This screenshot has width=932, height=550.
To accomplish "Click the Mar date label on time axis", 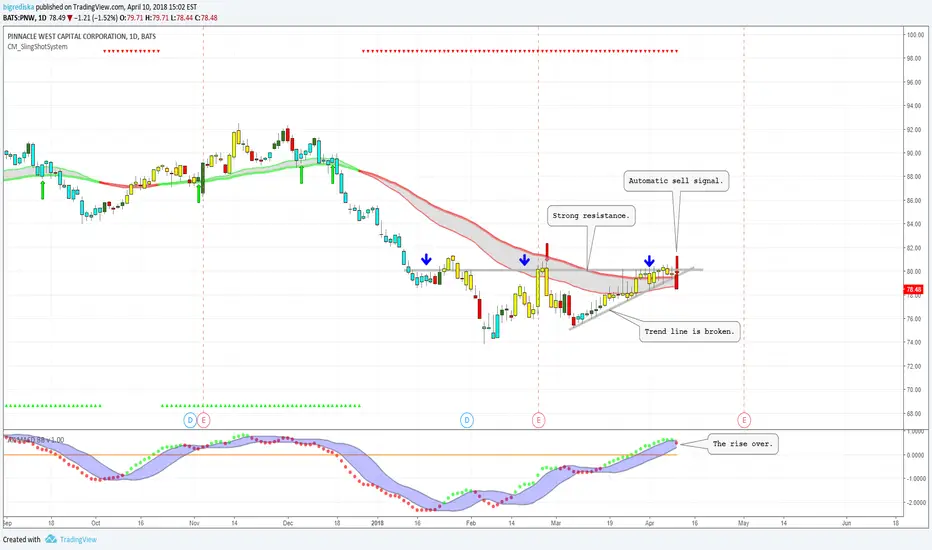I will click(x=556, y=523).
